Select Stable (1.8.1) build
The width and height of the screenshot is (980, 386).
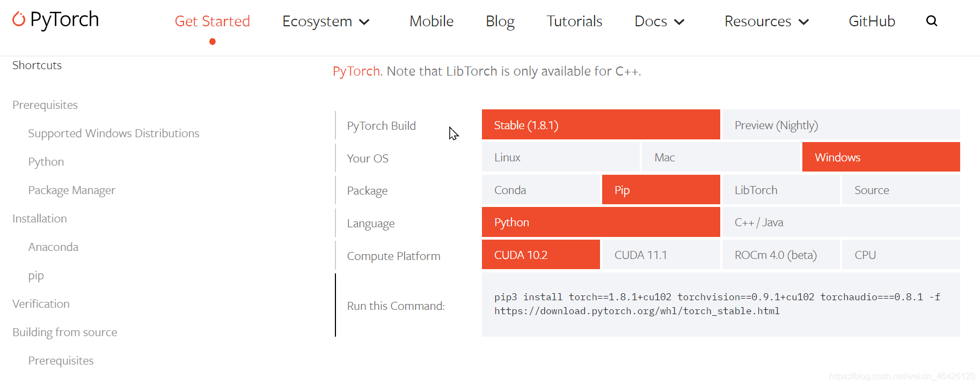(x=601, y=124)
